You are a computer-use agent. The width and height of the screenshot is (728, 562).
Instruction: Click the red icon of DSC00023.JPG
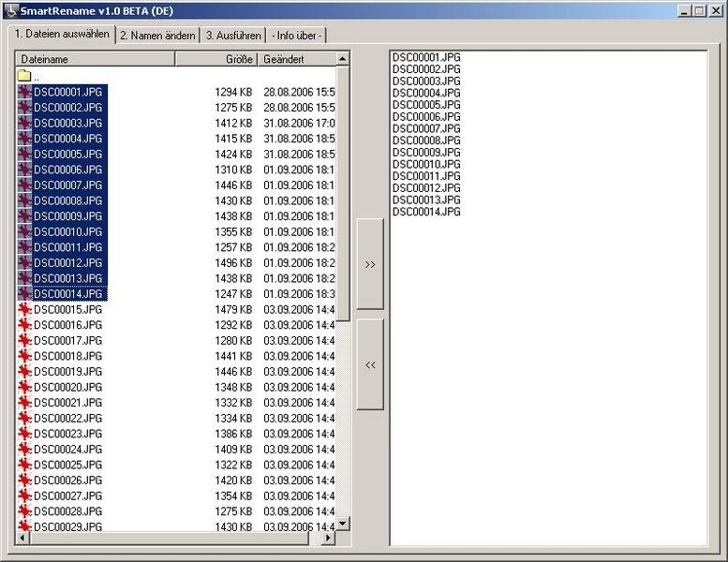point(24,434)
